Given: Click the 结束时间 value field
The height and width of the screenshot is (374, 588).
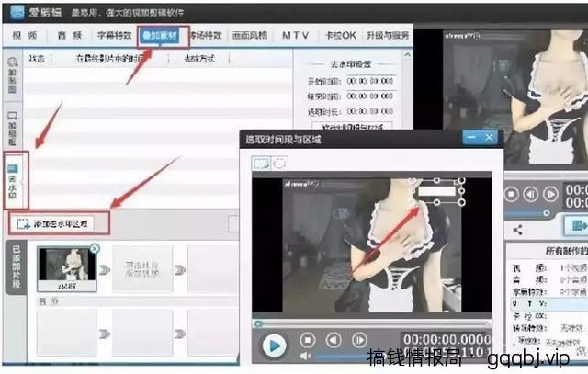Looking at the screenshot, I should click(369, 96).
